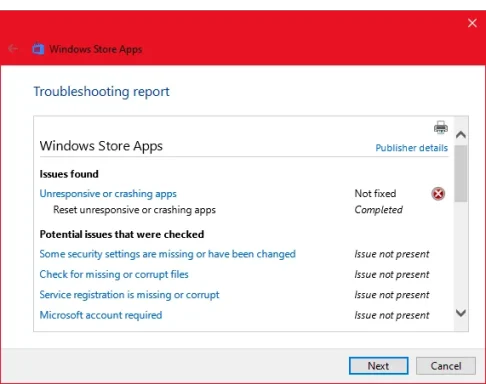This screenshot has width=486, height=384.
Task: Select the Windows Store Apps report heading
Action: pyautogui.click(x=101, y=146)
